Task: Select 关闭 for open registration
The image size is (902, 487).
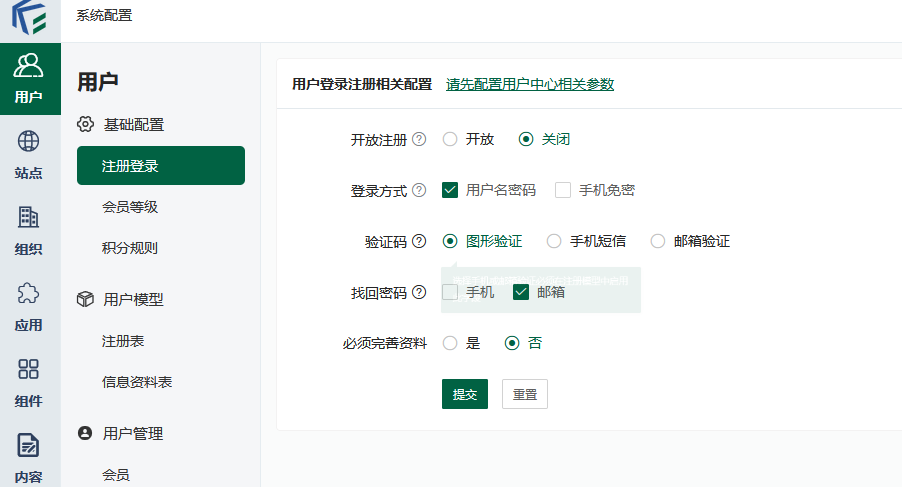Action: [526, 139]
